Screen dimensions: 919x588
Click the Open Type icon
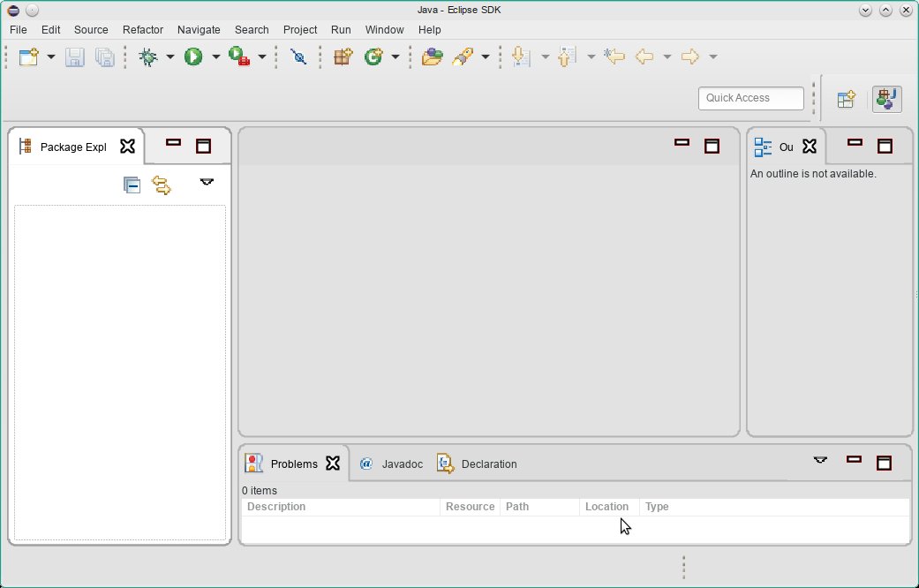(x=432, y=57)
